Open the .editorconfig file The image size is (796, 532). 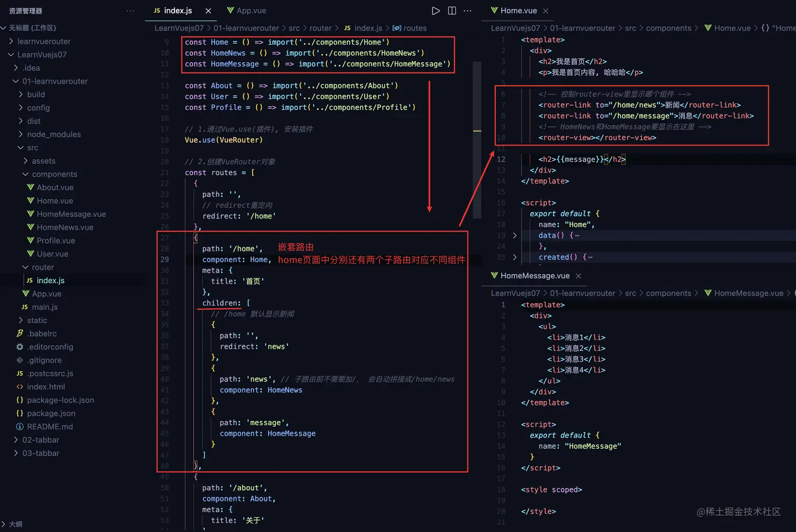tap(50, 347)
